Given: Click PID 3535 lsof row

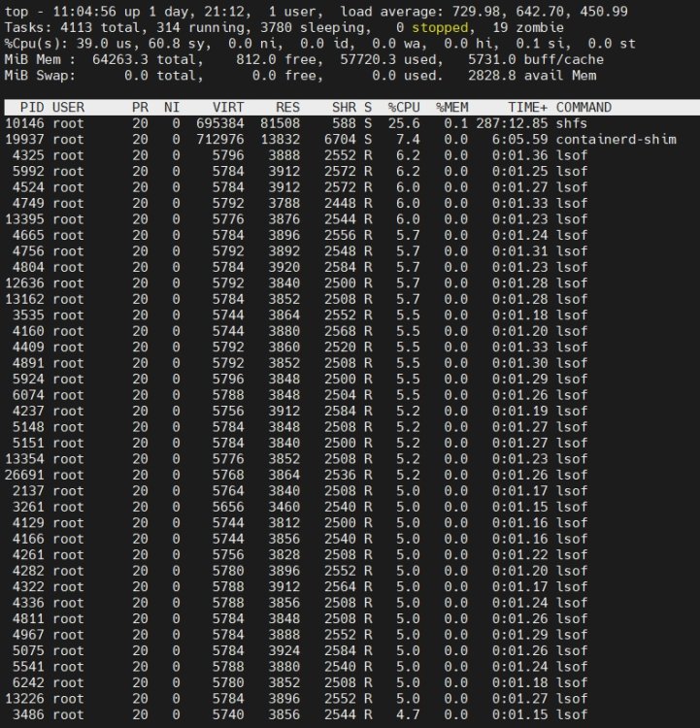Looking at the screenshot, I should (x=296, y=315).
